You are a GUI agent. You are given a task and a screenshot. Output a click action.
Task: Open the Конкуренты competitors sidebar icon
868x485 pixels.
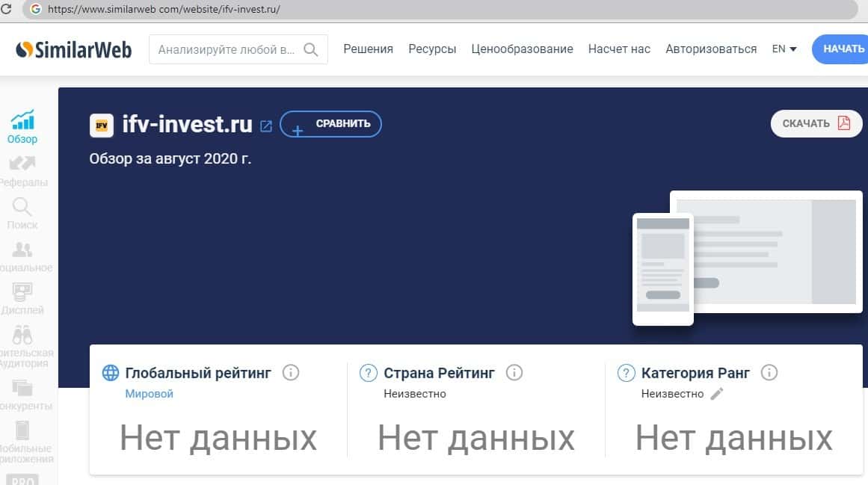point(22,388)
